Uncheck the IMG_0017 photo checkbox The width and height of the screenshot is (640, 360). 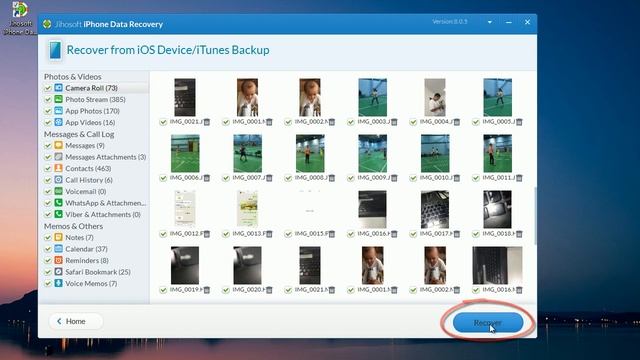pyautogui.click(x=413, y=234)
